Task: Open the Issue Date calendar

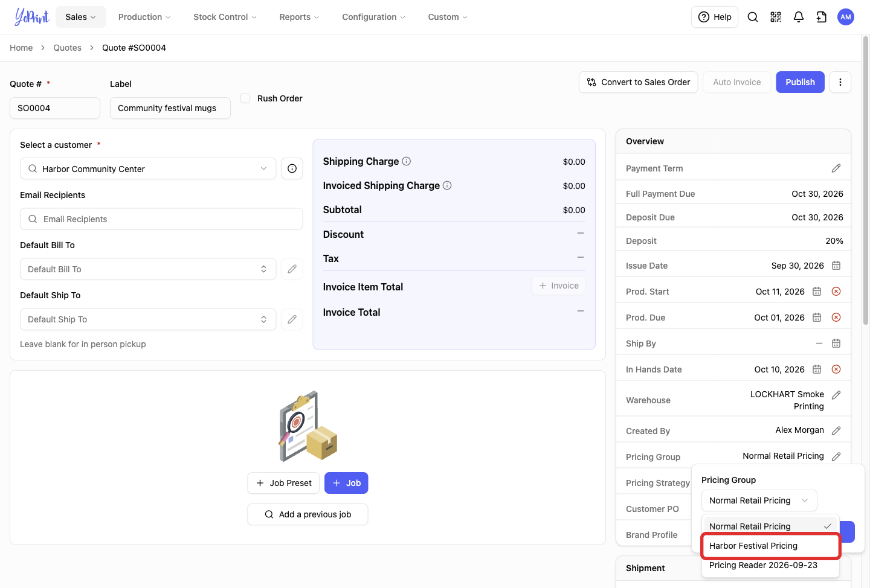Action: (836, 266)
